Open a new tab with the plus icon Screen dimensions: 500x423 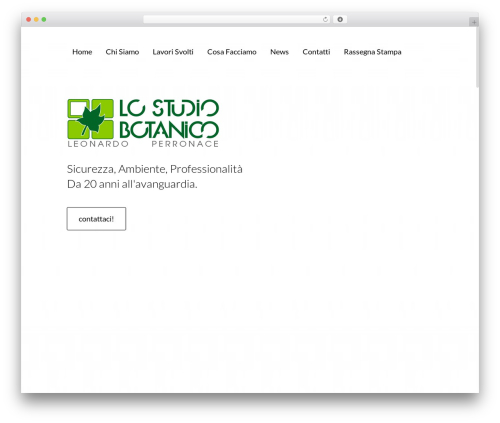(474, 22)
